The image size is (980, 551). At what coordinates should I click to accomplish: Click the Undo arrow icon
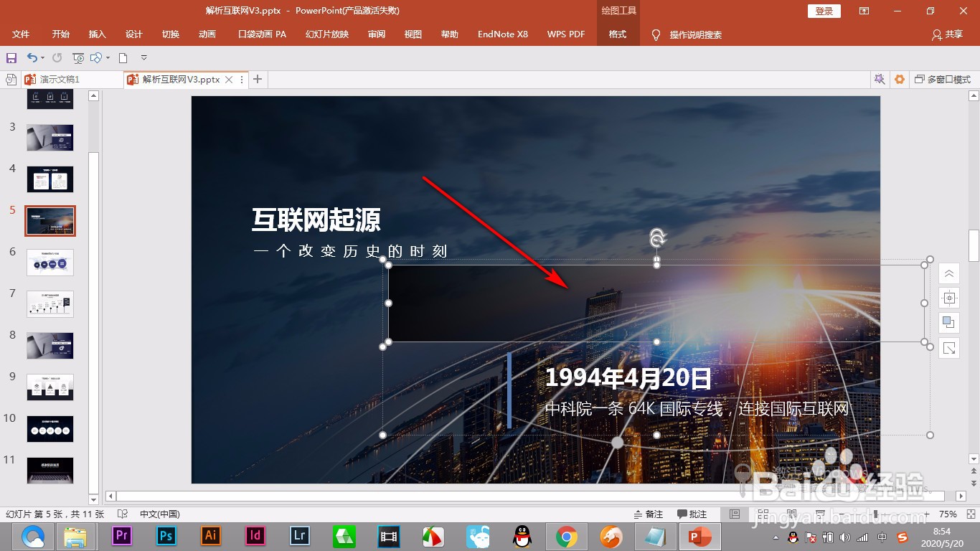(x=32, y=57)
